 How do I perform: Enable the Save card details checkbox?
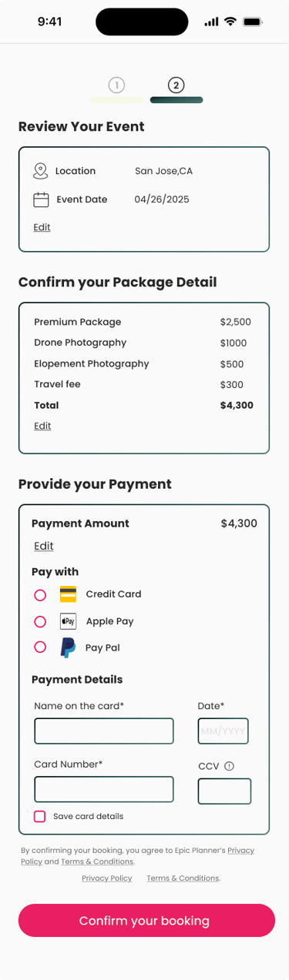tap(39, 816)
